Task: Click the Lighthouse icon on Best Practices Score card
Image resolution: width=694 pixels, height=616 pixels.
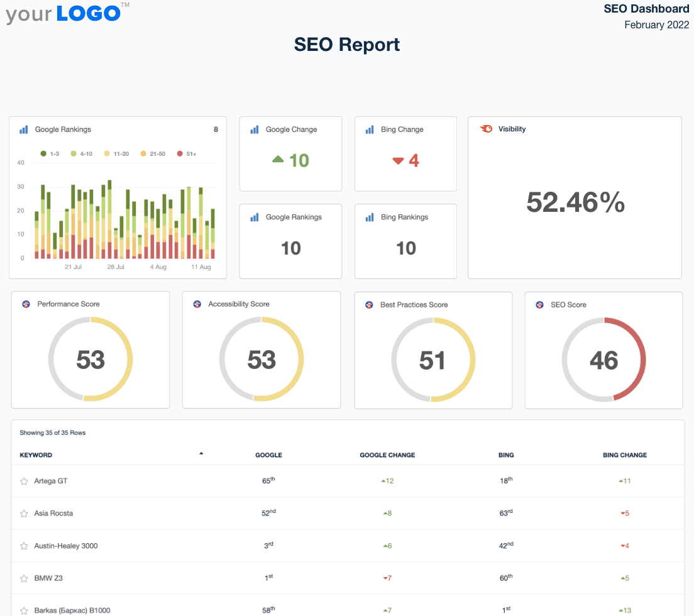Action: pyautogui.click(x=369, y=304)
